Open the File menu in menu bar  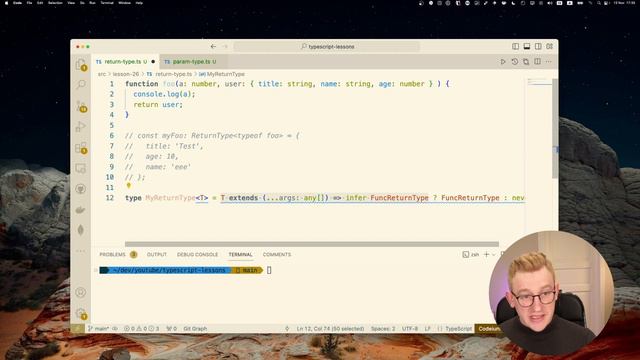coord(29,3)
